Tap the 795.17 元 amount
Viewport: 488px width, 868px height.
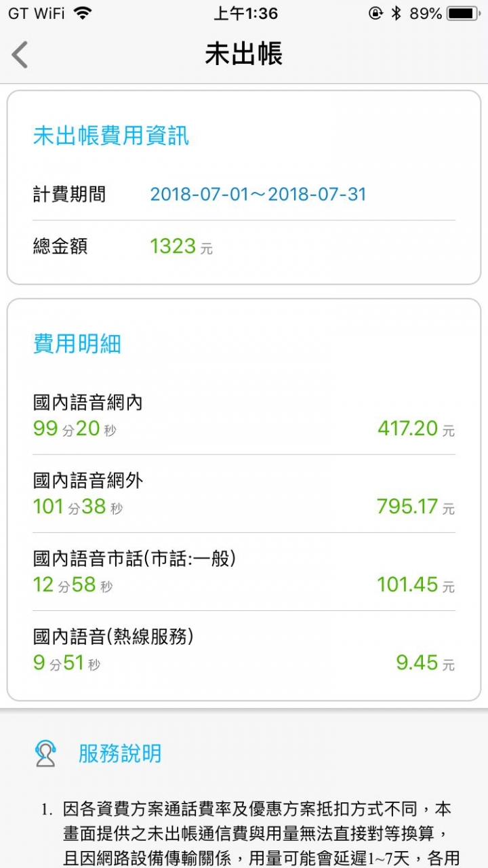click(x=415, y=507)
